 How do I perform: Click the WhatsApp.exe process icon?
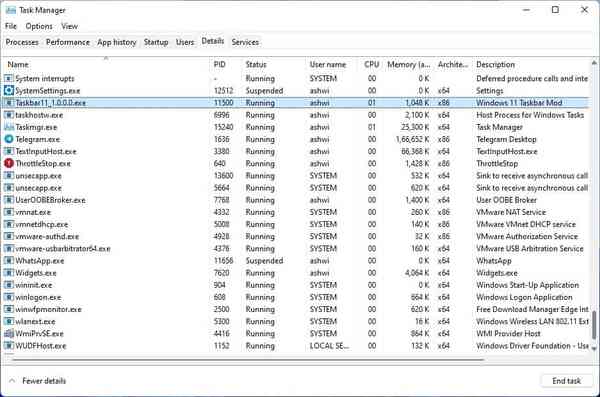pos(9,261)
